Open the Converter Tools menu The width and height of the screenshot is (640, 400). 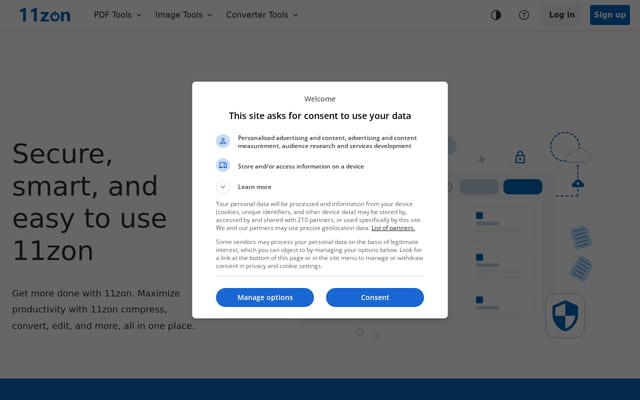pyautogui.click(x=262, y=15)
